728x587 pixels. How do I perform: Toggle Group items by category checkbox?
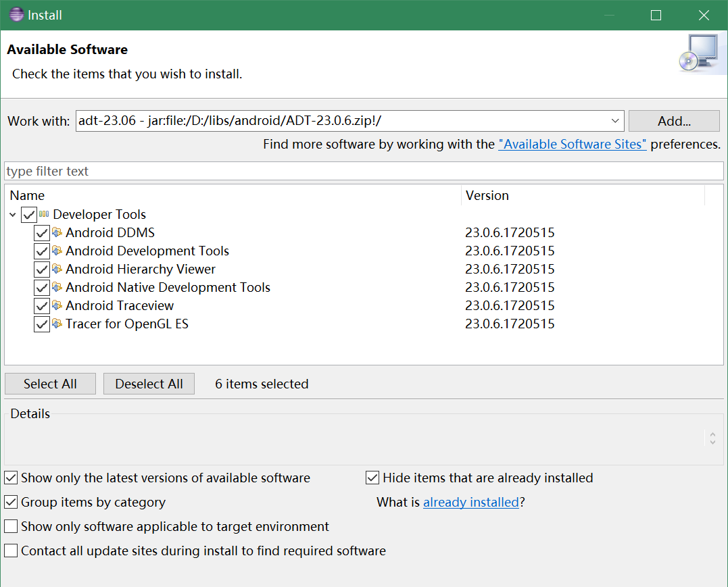coord(11,503)
